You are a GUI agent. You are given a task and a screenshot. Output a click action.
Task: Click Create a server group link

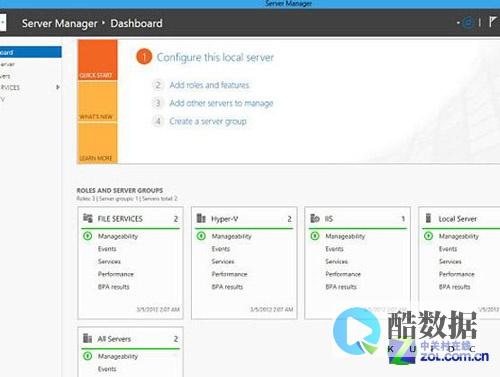click(208, 121)
